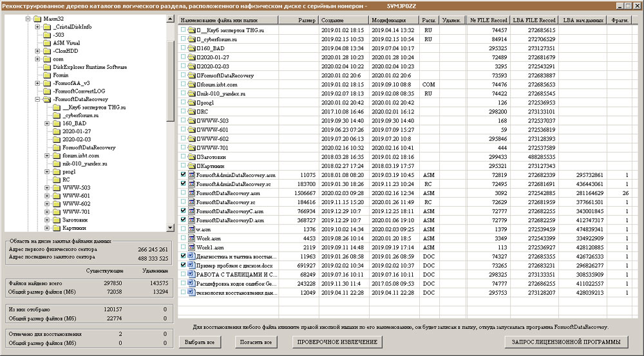
Task: Click the DiskExplorer Runtime Software folder icon
Action: [x=46, y=67]
